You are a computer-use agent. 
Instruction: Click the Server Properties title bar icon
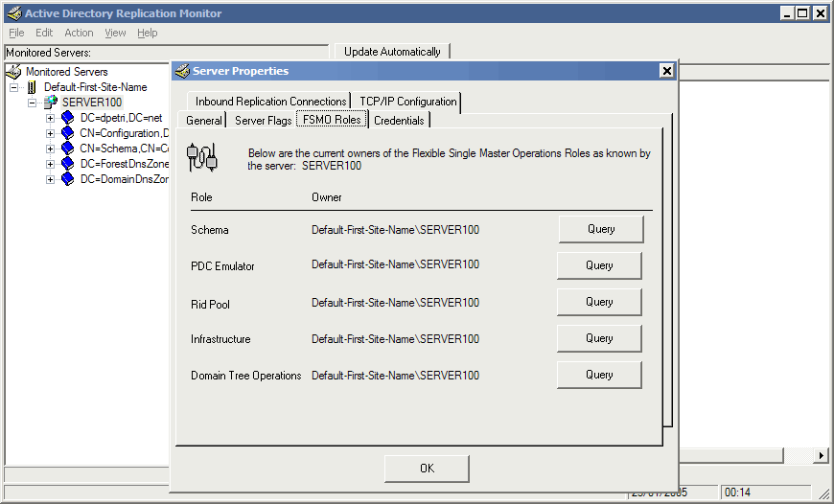(x=182, y=71)
